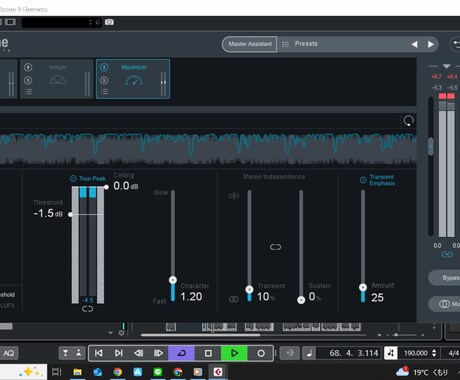Toggle the Imager module power button
460x380 pixels.
(x=28, y=67)
